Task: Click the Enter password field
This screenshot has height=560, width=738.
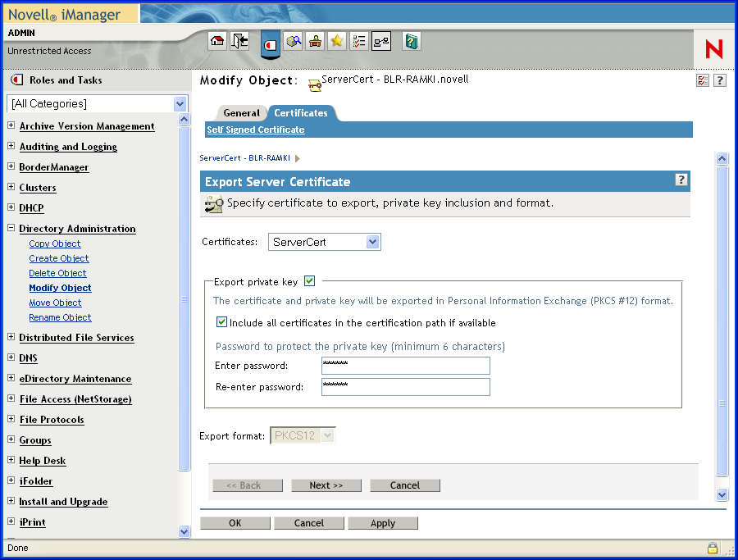Action: click(406, 366)
